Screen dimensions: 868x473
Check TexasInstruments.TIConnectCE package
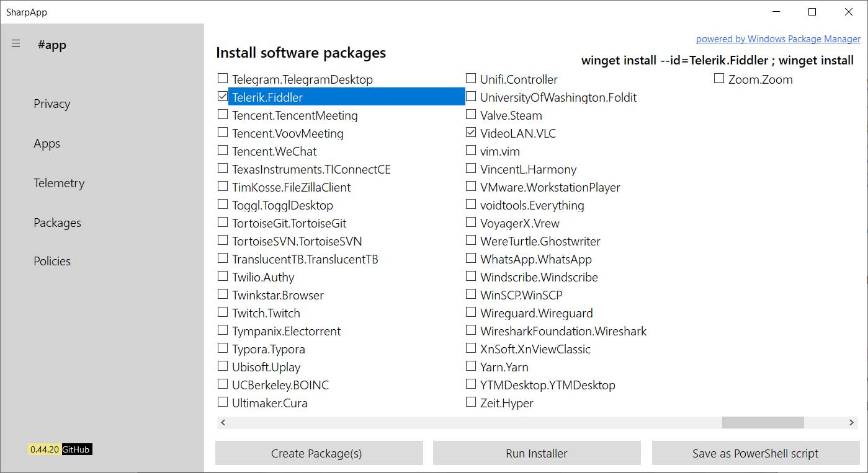pyautogui.click(x=222, y=169)
